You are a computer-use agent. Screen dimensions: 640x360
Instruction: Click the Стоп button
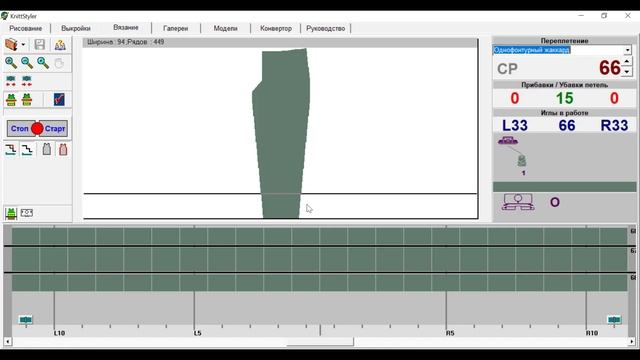(19, 129)
